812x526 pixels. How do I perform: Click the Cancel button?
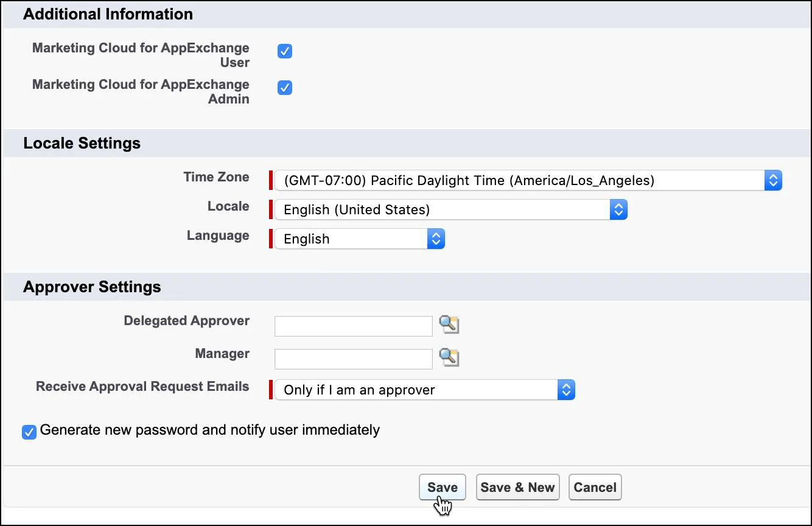coord(595,487)
